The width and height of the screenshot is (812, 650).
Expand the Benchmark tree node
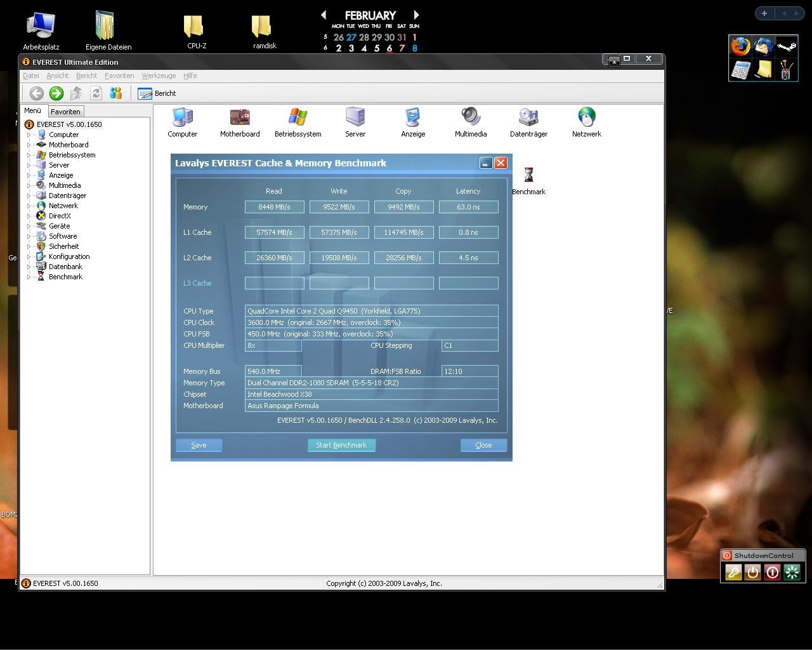tap(29, 277)
